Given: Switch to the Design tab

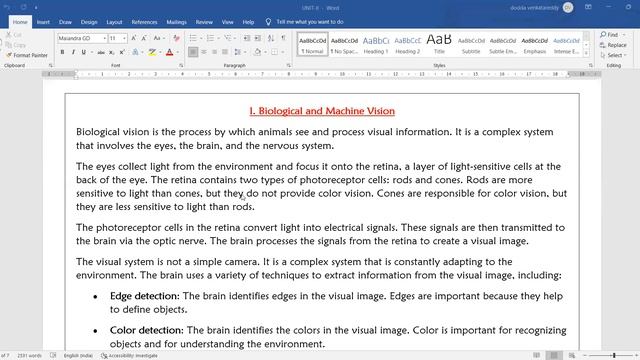Looking at the screenshot, I should pyautogui.click(x=89, y=22).
